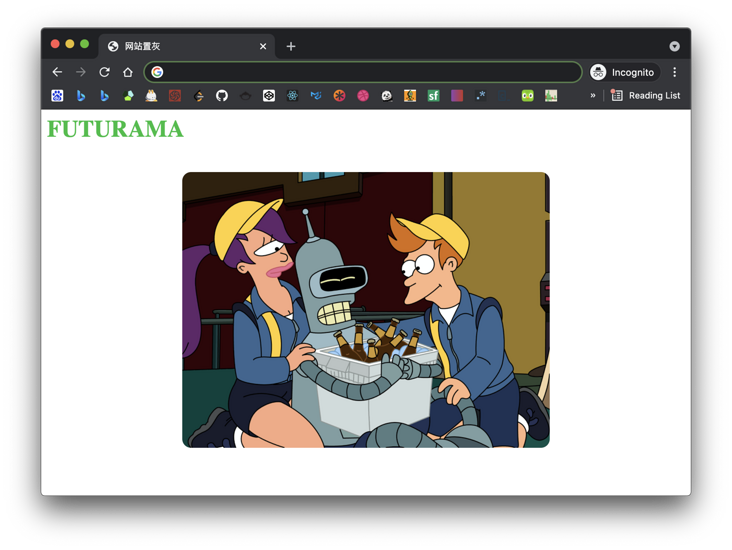Open the regex dot-star bookmark
732x550 pixels.
point(480,96)
